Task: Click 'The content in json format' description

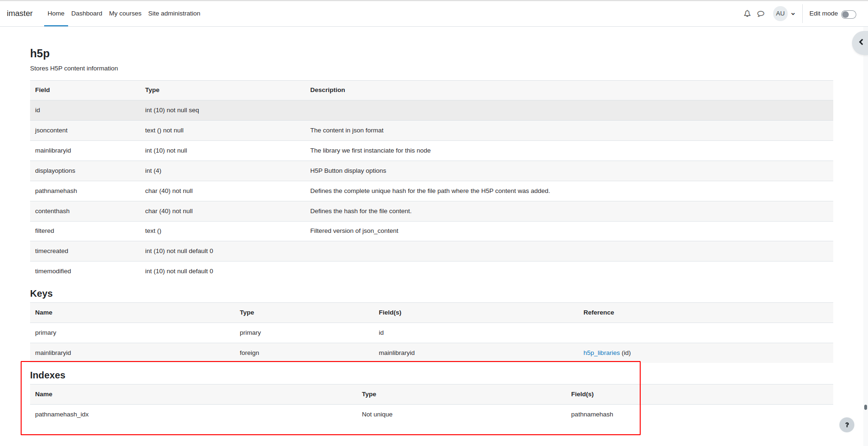Action: click(x=347, y=131)
